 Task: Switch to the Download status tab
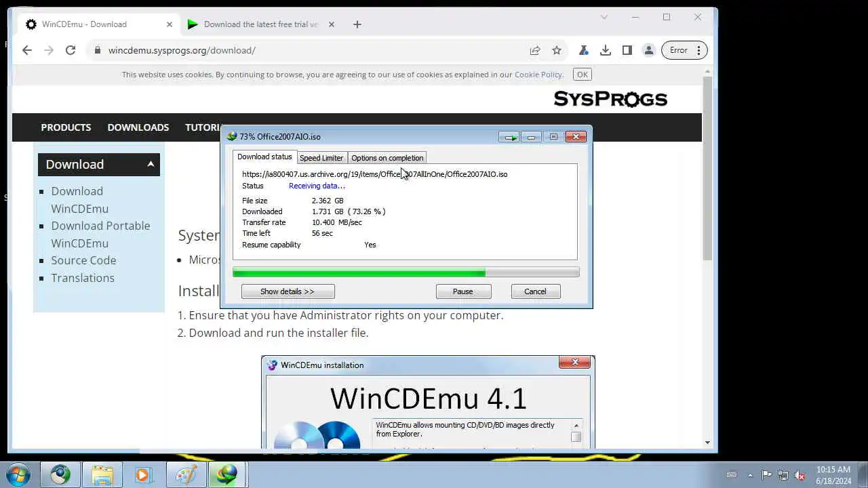click(264, 157)
